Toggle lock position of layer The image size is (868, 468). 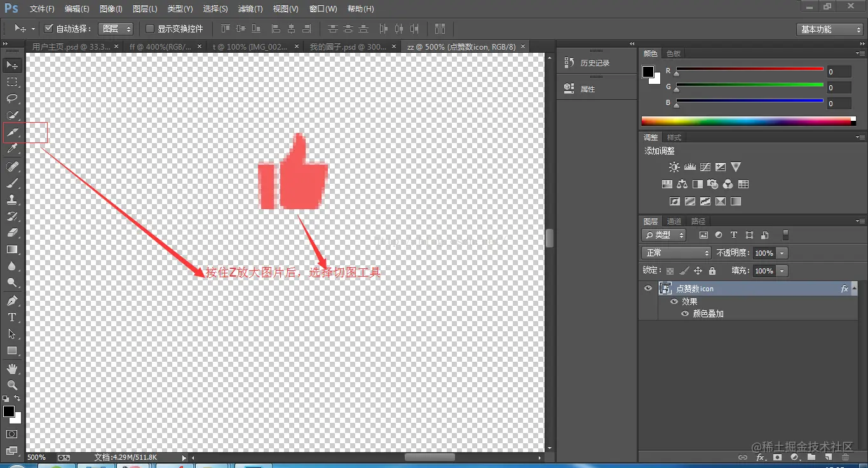point(698,271)
